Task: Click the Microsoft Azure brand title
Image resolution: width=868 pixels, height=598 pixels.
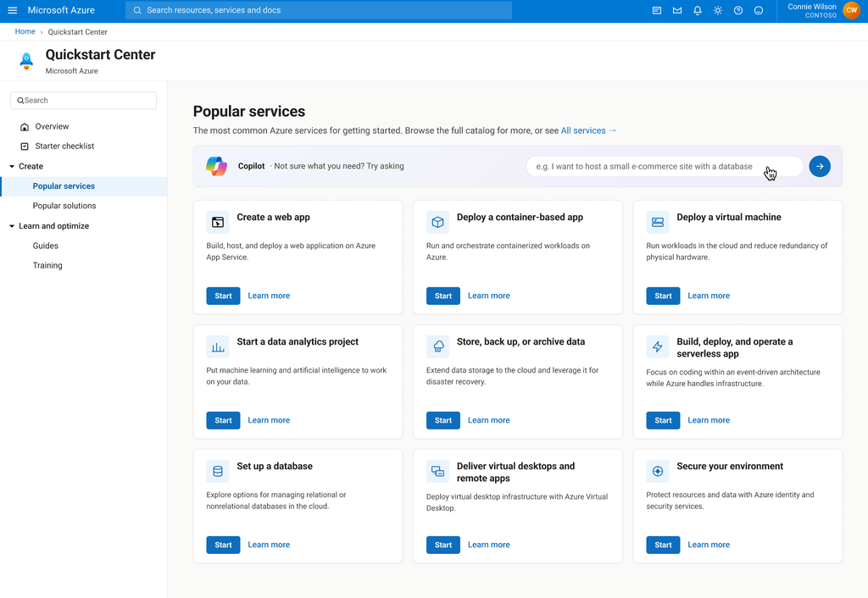Action: pyautogui.click(x=61, y=10)
